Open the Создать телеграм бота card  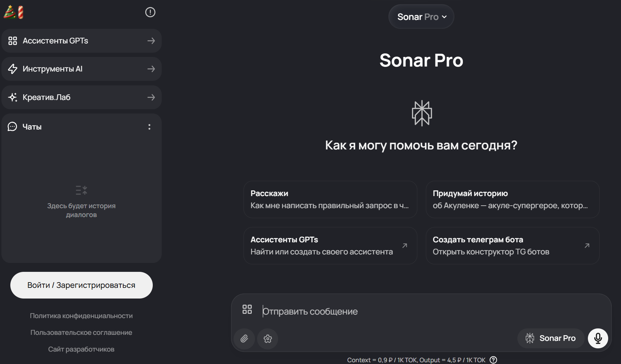[512, 246]
